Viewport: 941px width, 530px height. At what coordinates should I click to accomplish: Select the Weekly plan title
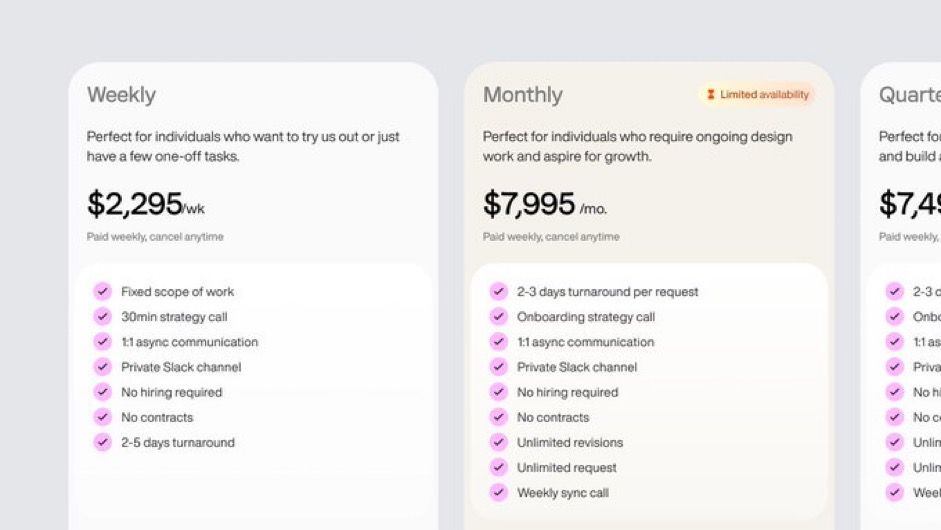point(121,95)
